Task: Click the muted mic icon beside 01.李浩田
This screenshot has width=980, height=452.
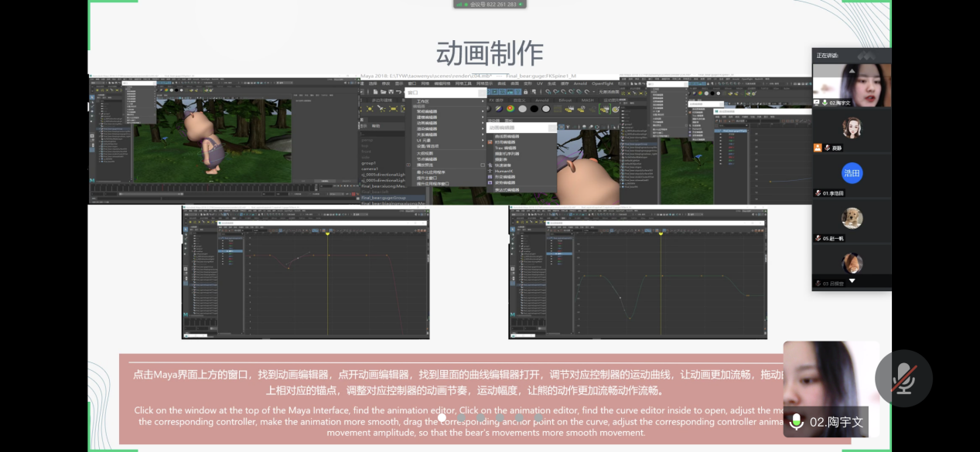Action: [x=818, y=193]
